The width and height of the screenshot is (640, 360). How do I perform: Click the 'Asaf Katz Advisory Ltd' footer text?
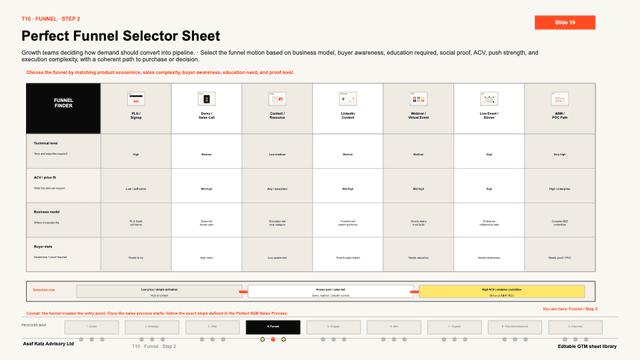tap(48, 344)
